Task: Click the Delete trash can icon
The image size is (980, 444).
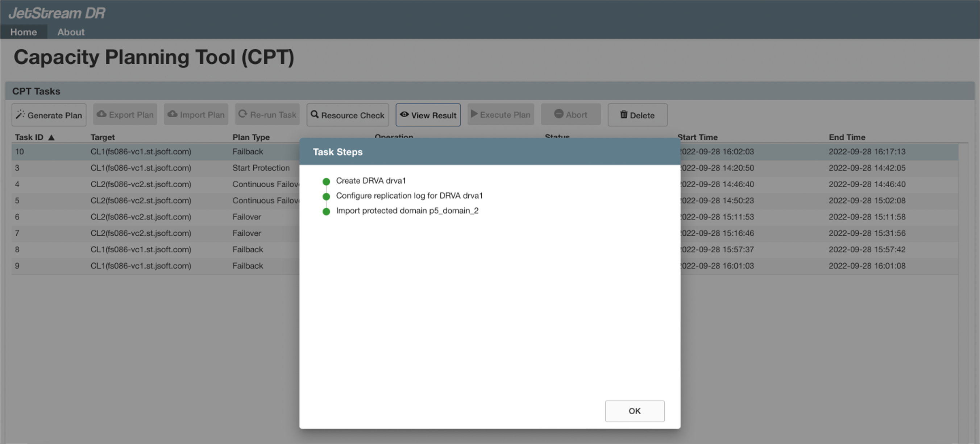Action: pyautogui.click(x=623, y=114)
